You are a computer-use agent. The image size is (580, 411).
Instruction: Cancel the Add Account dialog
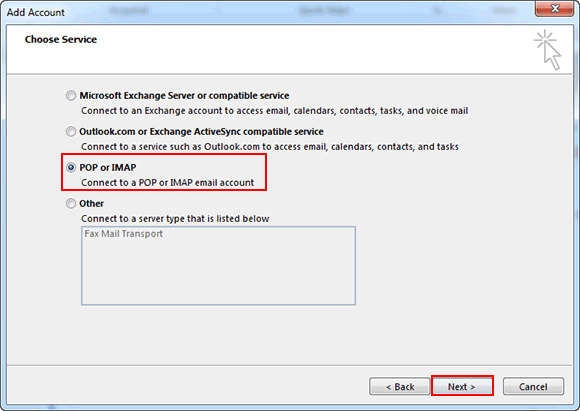[x=533, y=387]
